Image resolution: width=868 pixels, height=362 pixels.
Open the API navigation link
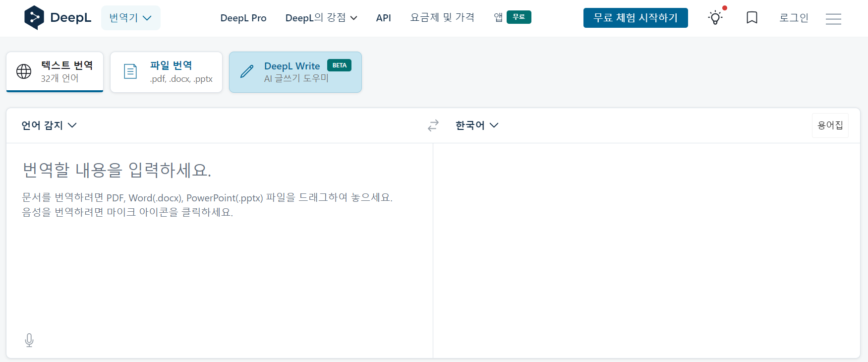pos(384,18)
